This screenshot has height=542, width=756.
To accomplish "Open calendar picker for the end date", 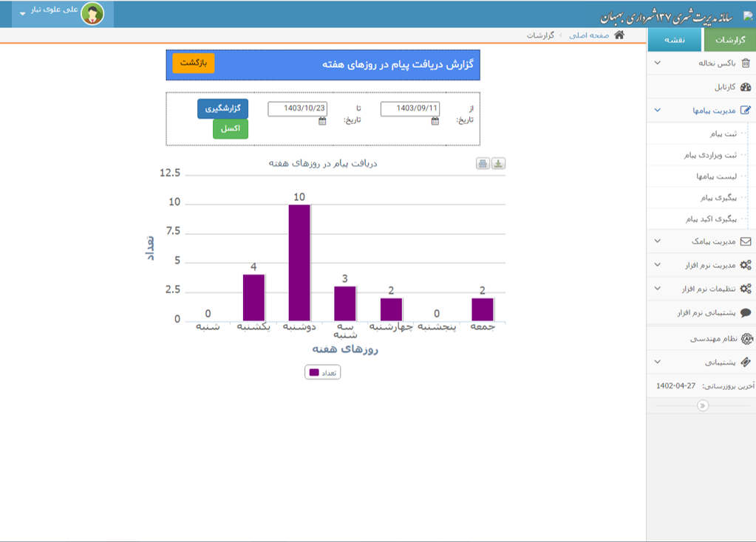I will (x=322, y=121).
